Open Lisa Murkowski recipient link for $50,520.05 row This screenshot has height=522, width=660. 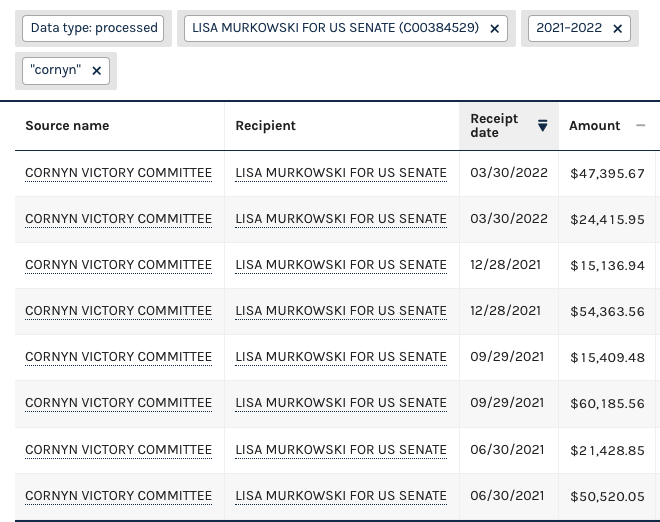point(341,496)
